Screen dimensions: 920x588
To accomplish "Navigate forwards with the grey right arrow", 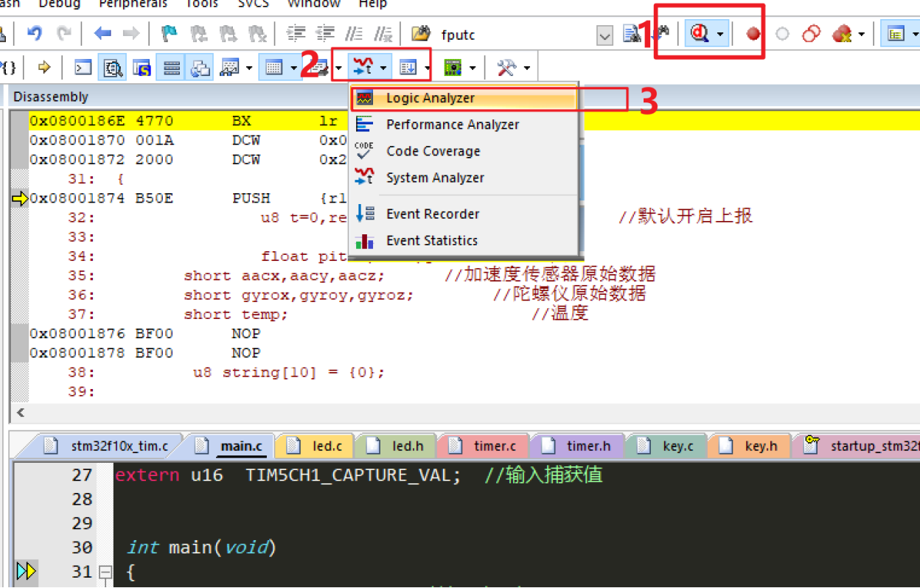I will (x=130, y=33).
